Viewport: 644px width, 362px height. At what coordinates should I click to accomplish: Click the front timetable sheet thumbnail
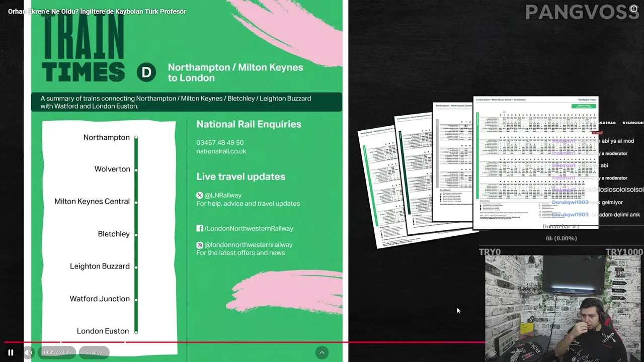(536, 162)
